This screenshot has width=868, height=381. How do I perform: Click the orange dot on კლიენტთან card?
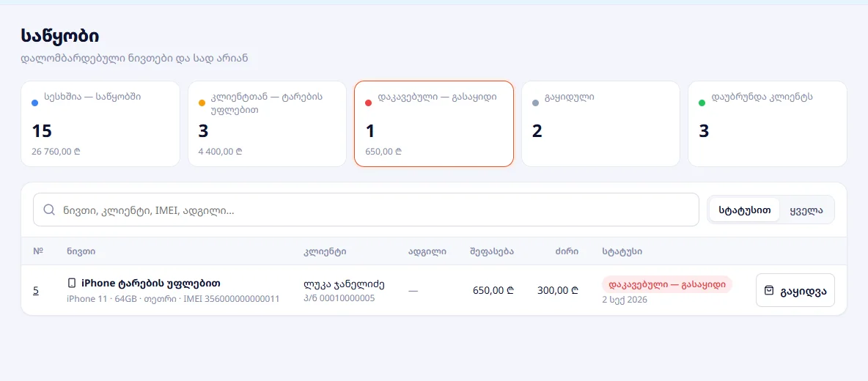point(202,103)
